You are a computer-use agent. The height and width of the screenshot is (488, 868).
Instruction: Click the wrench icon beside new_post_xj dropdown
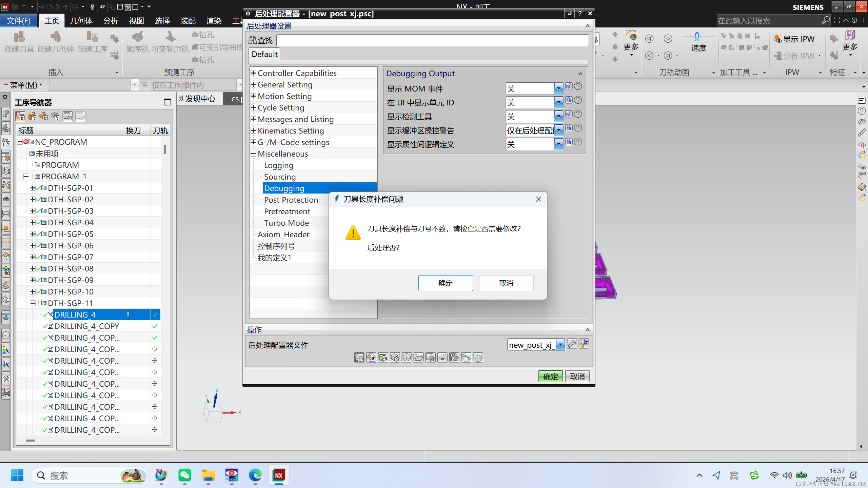[572, 344]
